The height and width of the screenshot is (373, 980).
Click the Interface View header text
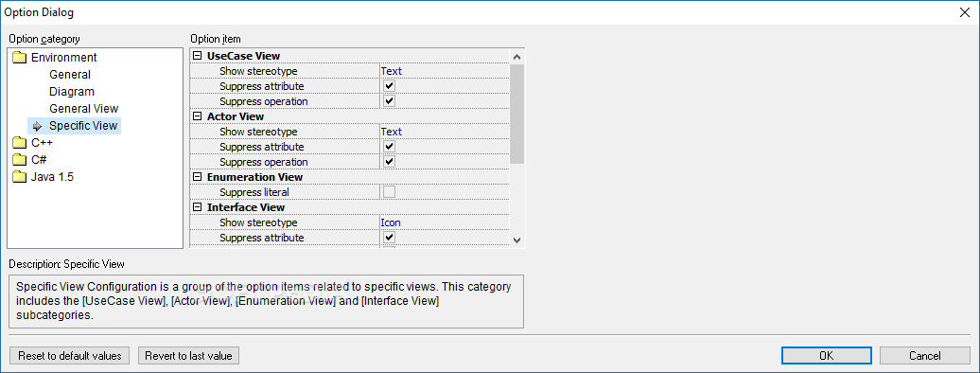coord(246,207)
